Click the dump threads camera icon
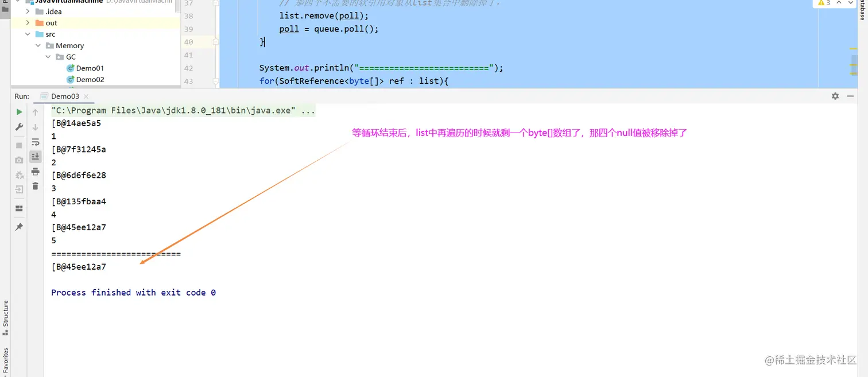 coord(19,160)
